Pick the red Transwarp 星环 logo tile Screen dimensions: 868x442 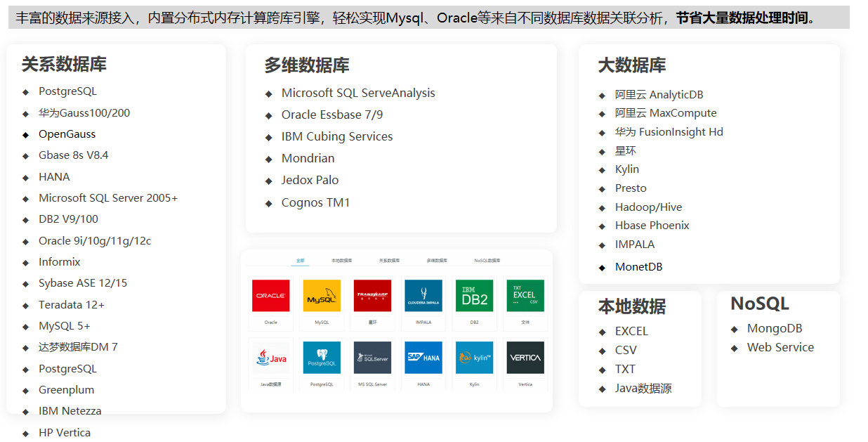[372, 296]
